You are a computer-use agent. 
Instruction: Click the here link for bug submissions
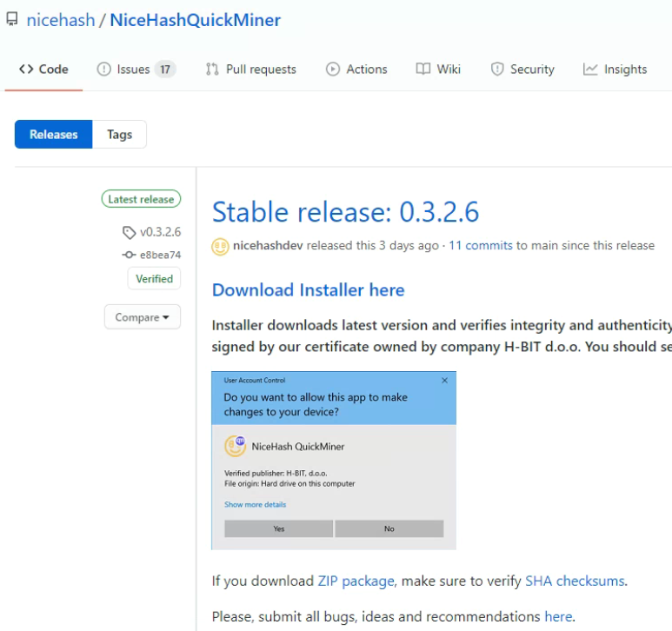point(558,616)
